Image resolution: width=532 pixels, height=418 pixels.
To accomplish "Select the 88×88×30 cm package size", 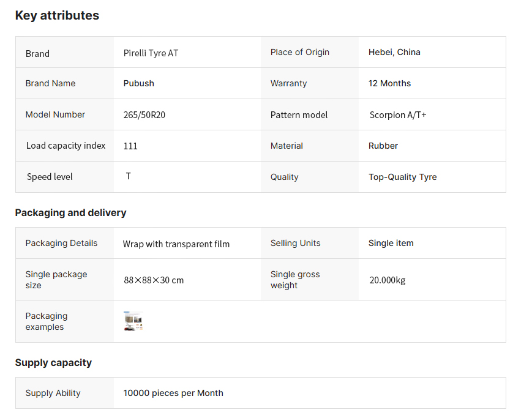I will pyautogui.click(x=154, y=280).
